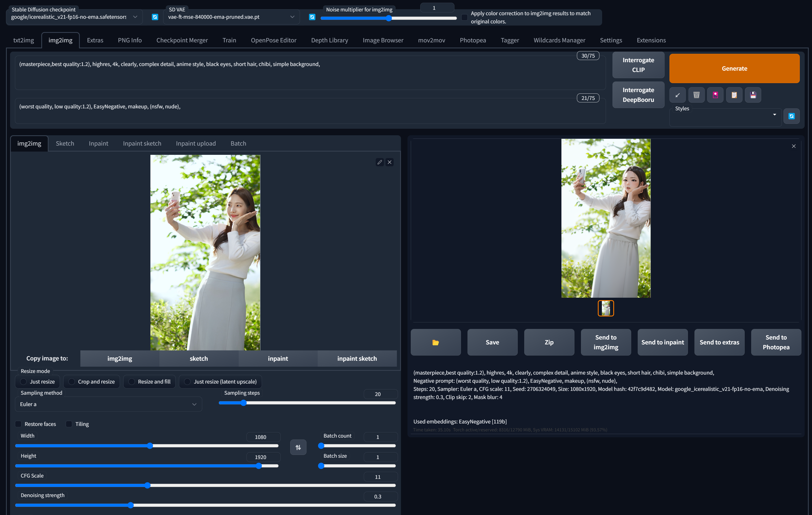The image size is (812, 515).
Task: Click the Denoising strength slider handle
Action: pyautogui.click(x=131, y=505)
